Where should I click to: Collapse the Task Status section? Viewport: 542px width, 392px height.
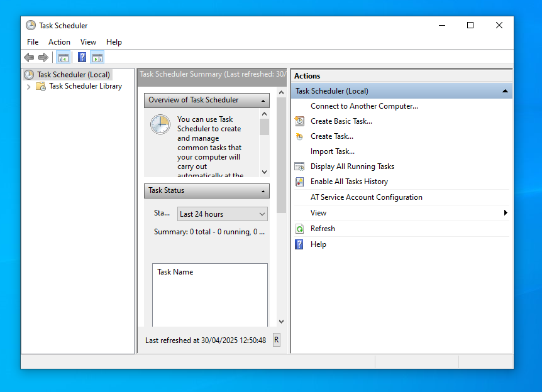[x=263, y=191]
